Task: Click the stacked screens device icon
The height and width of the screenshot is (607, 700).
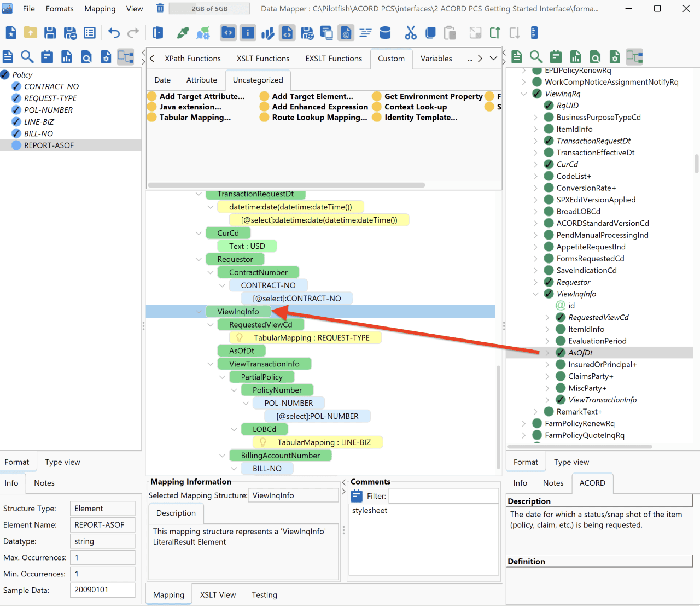Action: (326, 33)
